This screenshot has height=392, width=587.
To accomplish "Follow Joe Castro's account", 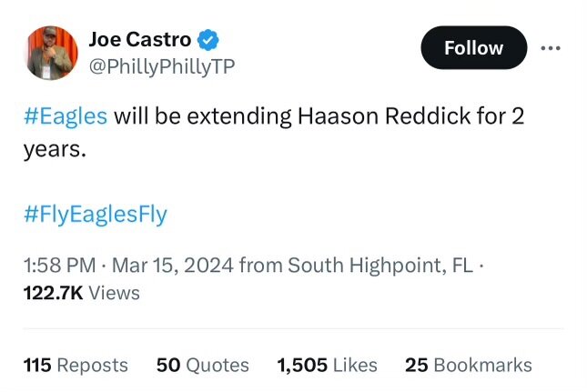I will [473, 48].
